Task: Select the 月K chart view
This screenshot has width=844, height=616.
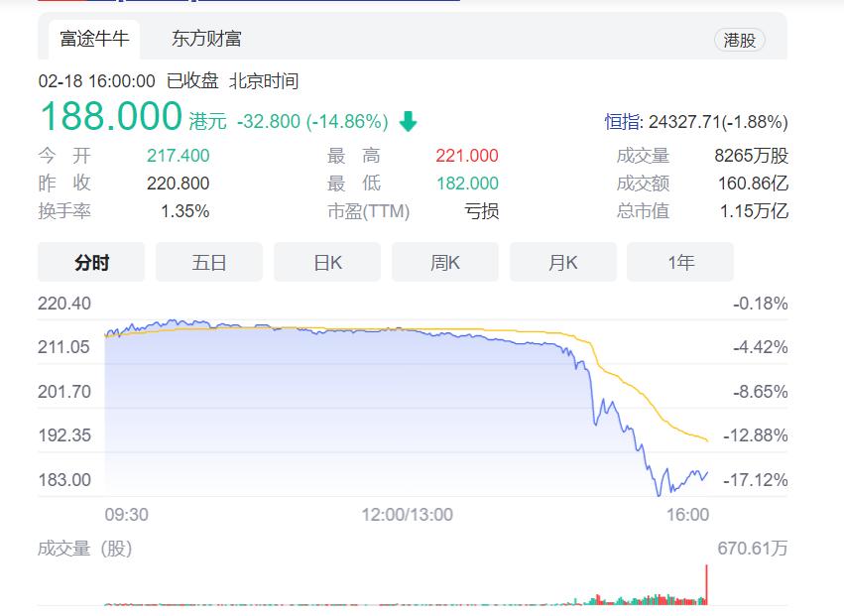Action: tap(563, 262)
